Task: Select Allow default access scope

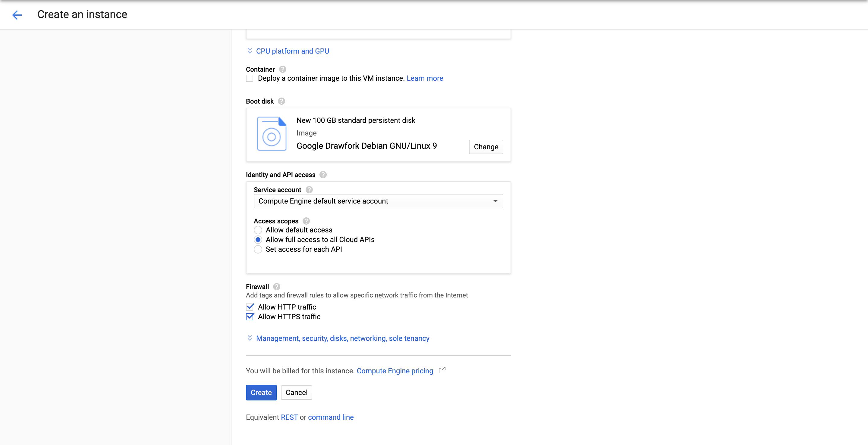Action: (258, 230)
